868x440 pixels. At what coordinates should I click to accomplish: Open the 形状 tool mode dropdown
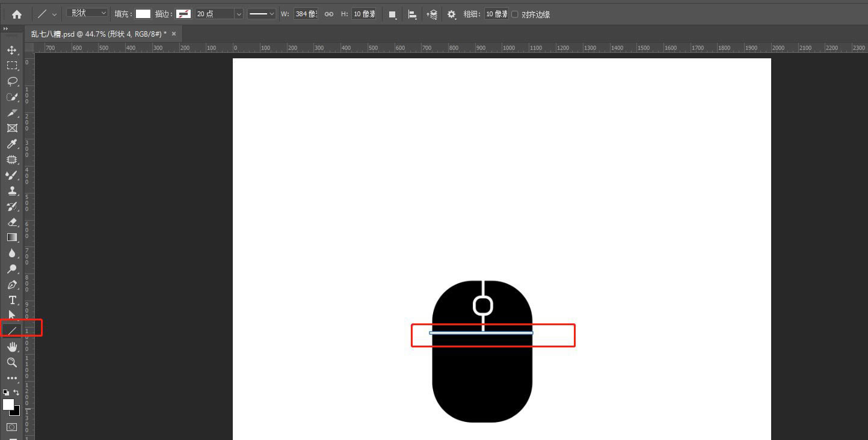(x=87, y=13)
